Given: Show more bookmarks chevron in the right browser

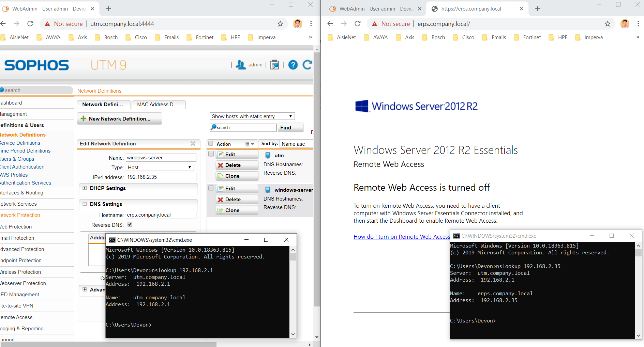Looking at the screenshot, I should [x=638, y=37].
